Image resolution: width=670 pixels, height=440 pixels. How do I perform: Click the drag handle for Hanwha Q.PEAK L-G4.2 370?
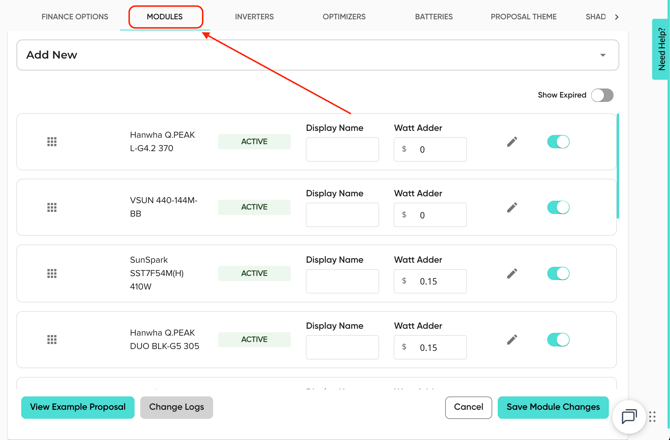pyautogui.click(x=52, y=142)
